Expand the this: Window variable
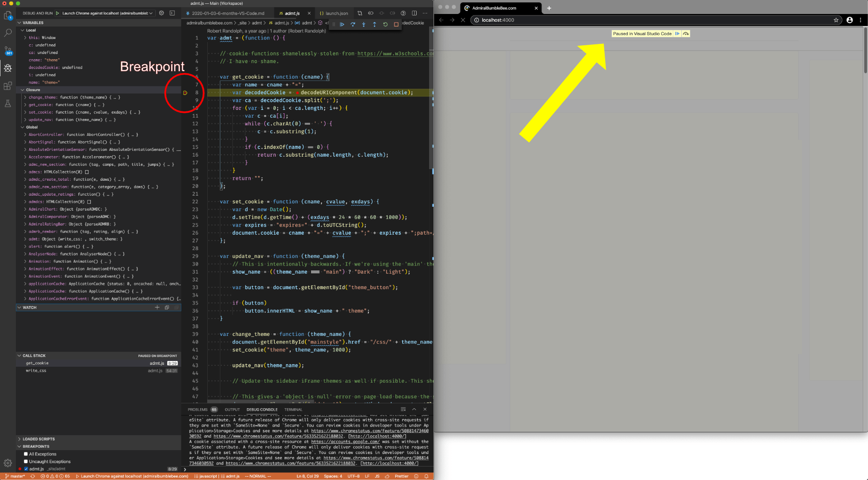 point(26,37)
